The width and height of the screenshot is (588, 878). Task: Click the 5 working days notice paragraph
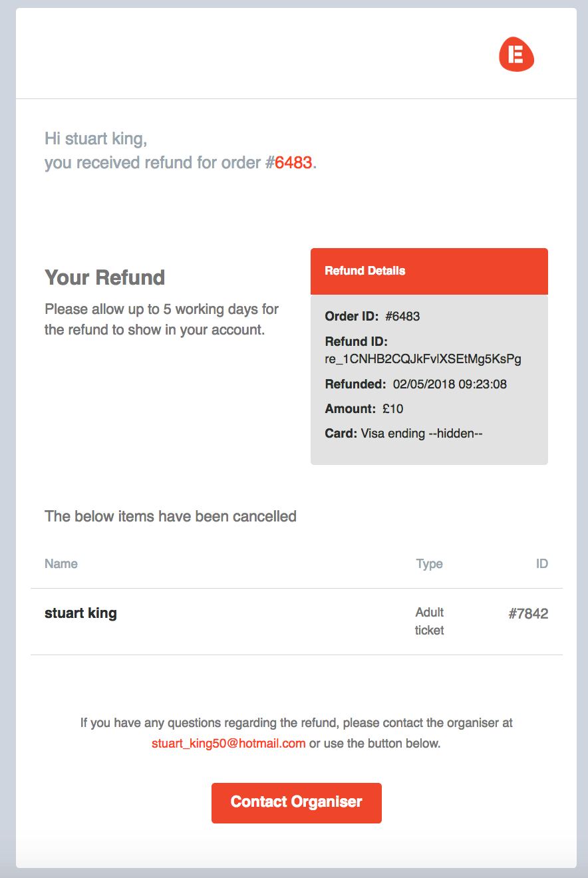click(162, 319)
